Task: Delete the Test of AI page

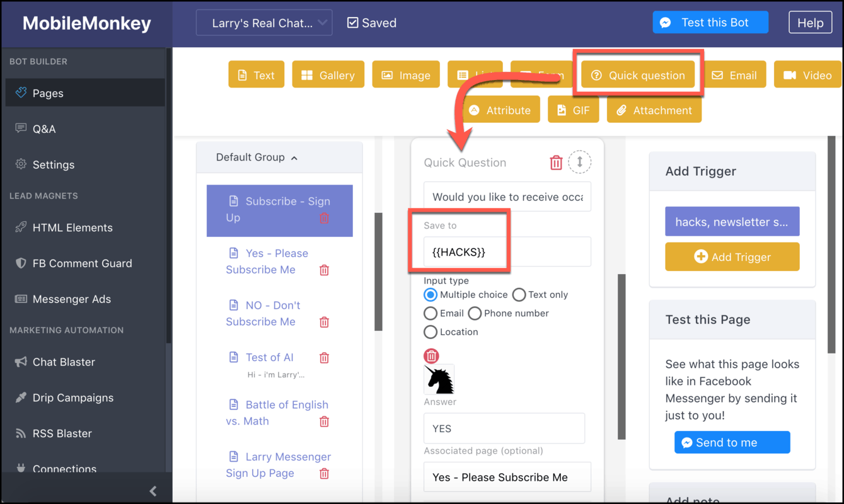Action: (324, 358)
